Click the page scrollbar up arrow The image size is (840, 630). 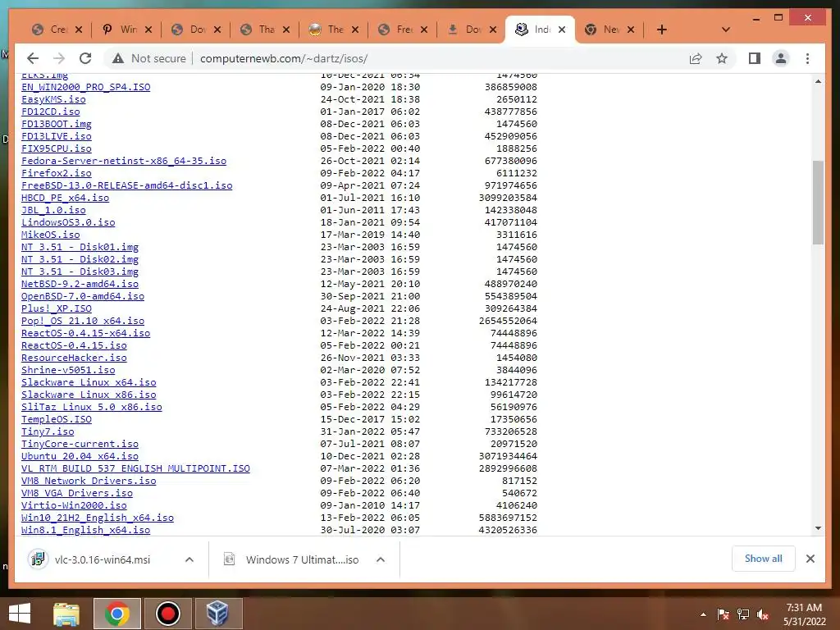(x=818, y=81)
